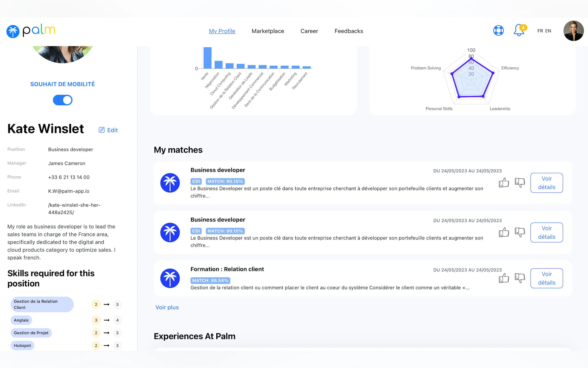Like the first Business developer match

504,183
